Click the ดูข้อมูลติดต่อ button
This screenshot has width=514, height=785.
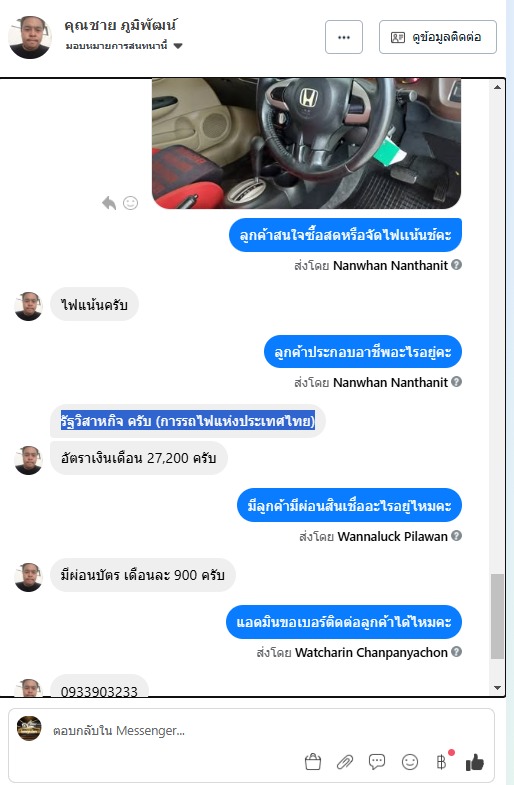pyautogui.click(x=438, y=37)
